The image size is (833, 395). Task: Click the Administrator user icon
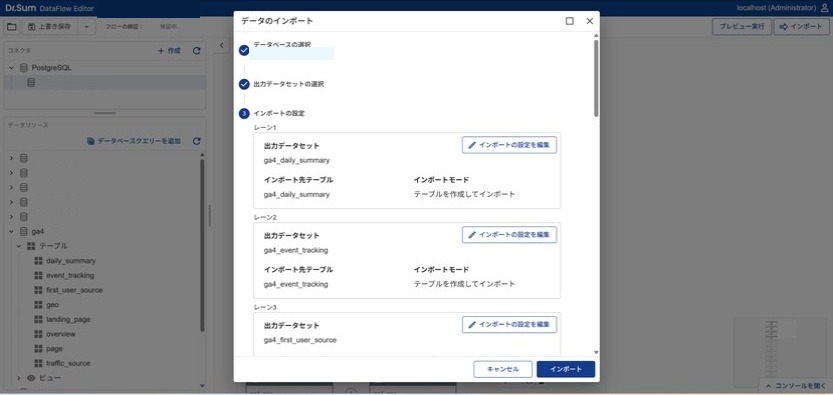click(x=824, y=7)
